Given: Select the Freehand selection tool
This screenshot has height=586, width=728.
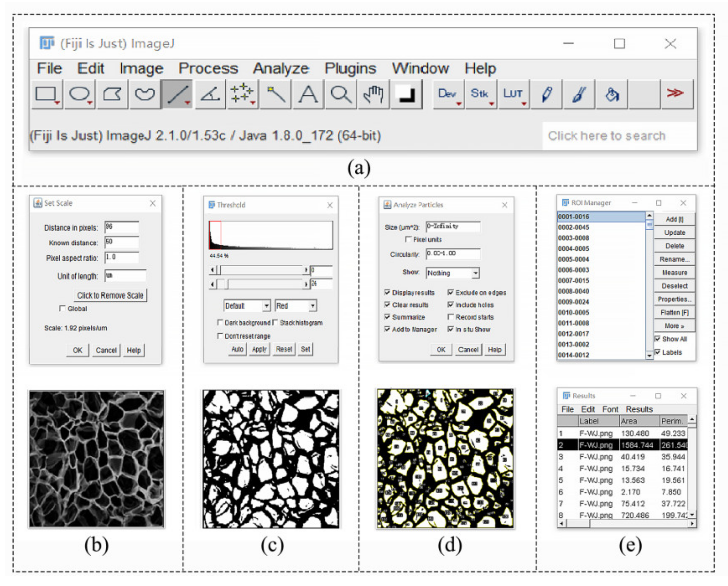Looking at the screenshot, I should 145,94.
